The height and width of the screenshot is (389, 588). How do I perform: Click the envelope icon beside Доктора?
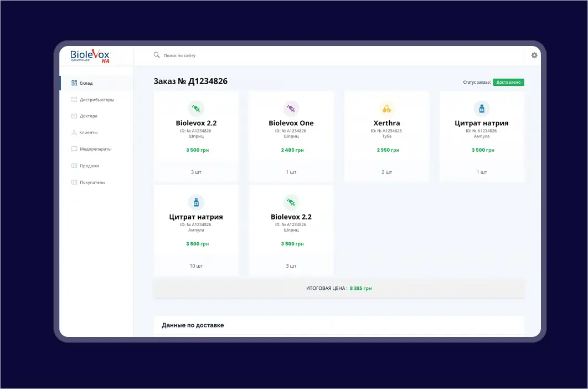(x=74, y=116)
